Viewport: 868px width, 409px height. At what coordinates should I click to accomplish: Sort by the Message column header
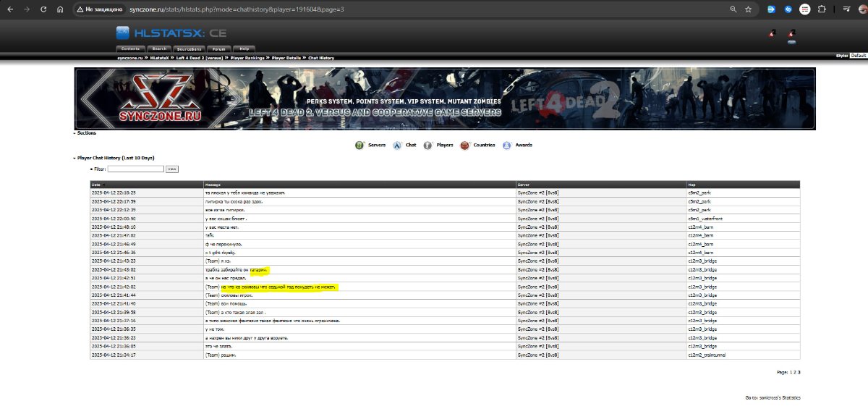pyautogui.click(x=213, y=185)
